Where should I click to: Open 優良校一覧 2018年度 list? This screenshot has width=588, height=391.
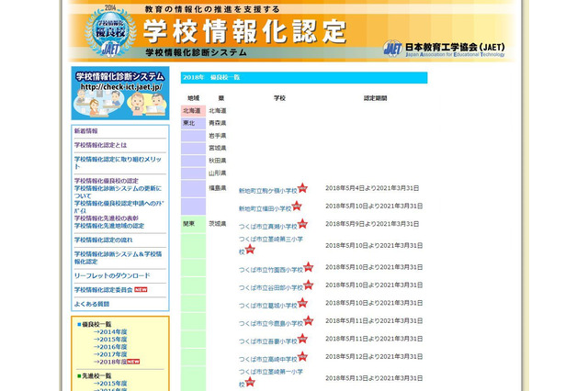tap(110, 362)
